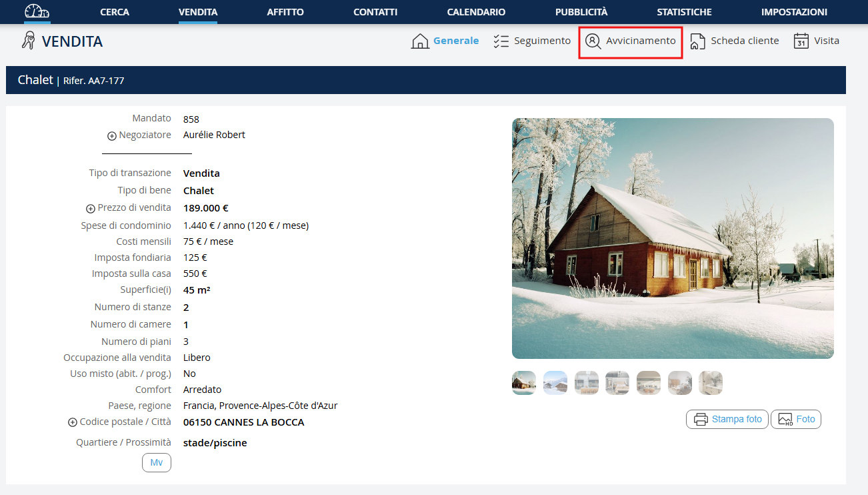Click the HD image icon in Foto
This screenshot has height=495, width=868.
(x=785, y=420)
